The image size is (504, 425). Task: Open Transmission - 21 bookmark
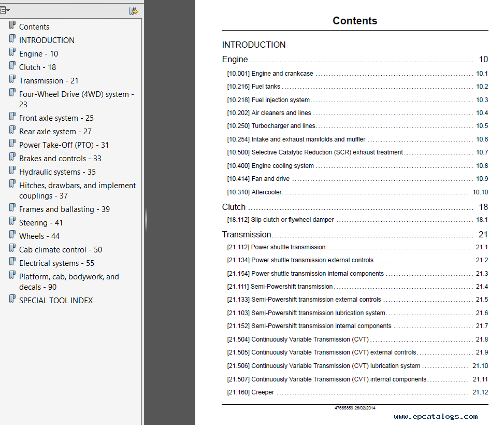coord(49,81)
